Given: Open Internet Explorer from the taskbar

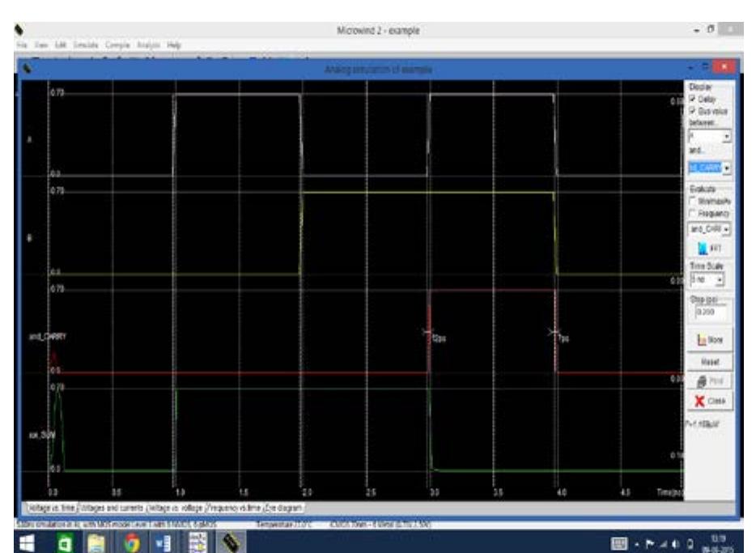Looking at the screenshot, I should coord(60,538).
